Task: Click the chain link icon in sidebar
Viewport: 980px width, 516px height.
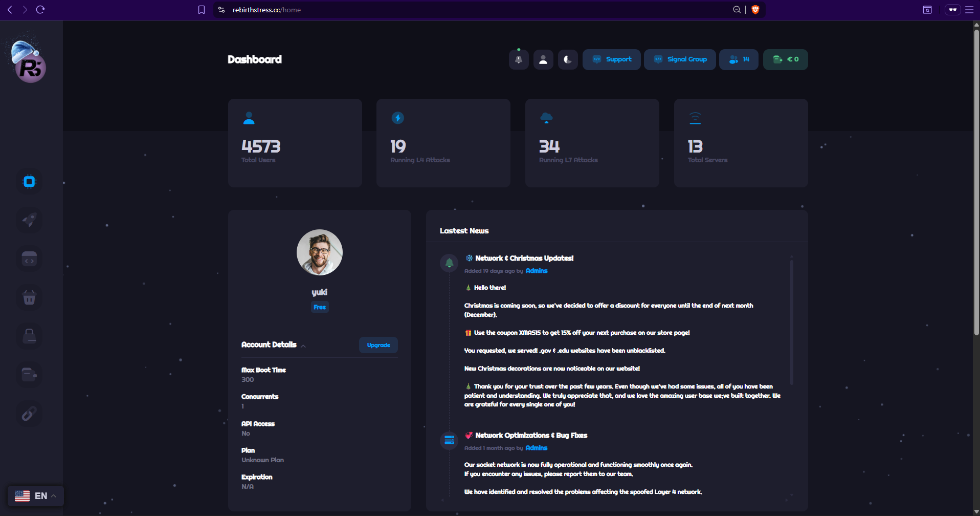Action: [x=29, y=413]
